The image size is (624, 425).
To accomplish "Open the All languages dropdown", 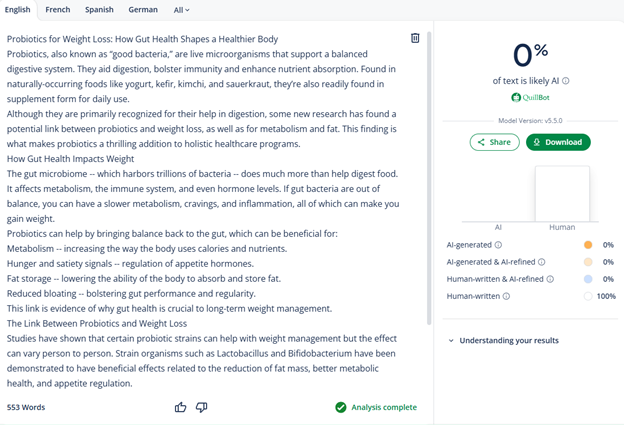I will pyautogui.click(x=181, y=10).
